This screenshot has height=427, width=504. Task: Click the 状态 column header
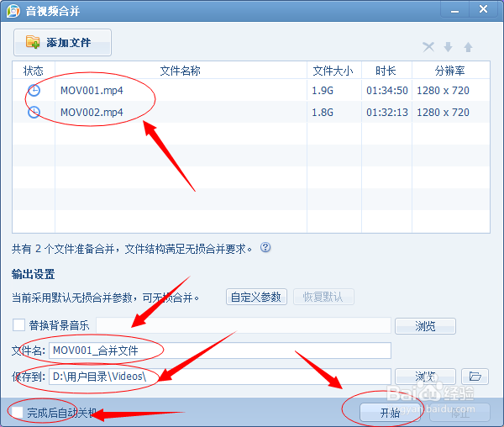pos(34,71)
